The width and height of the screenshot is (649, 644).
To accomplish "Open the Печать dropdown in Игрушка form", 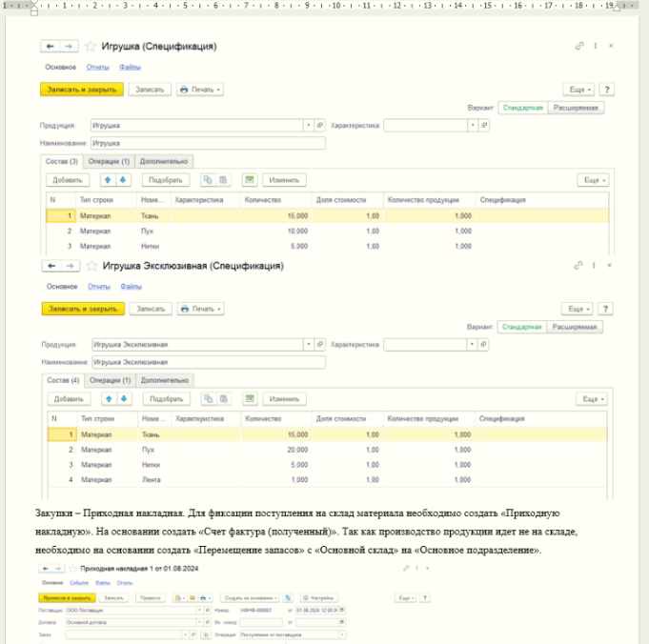I will (200, 89).
